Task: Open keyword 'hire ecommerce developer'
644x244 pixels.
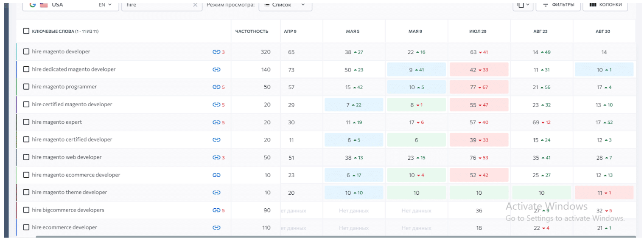Action: [x=64, y=227]
